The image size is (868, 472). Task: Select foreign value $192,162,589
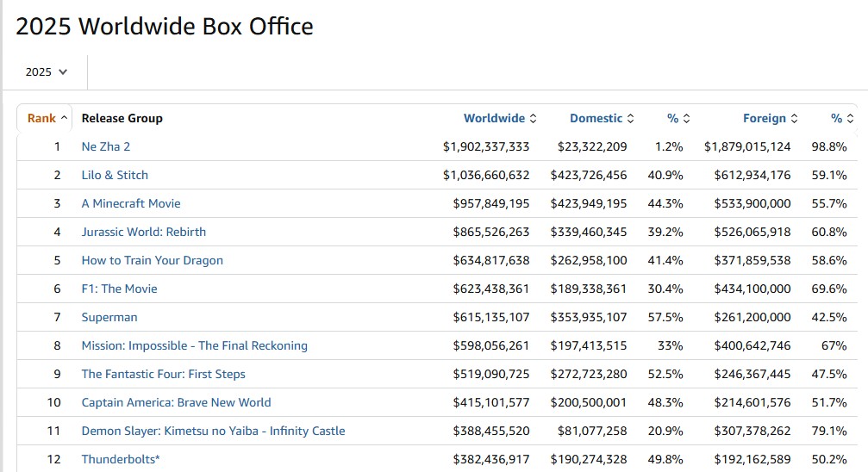click(752, 459)
